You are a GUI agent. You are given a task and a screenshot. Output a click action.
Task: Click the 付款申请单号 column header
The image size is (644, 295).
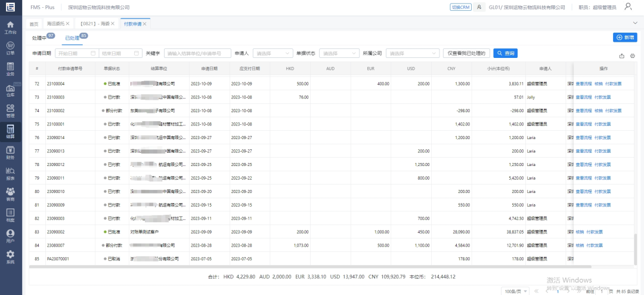(x=70, y=69)
